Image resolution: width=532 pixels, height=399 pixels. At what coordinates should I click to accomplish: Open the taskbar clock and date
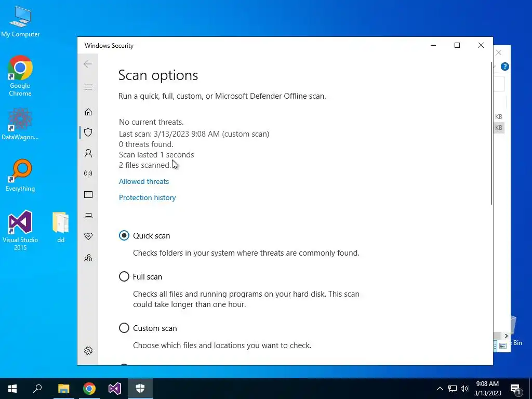click(487, 389)
